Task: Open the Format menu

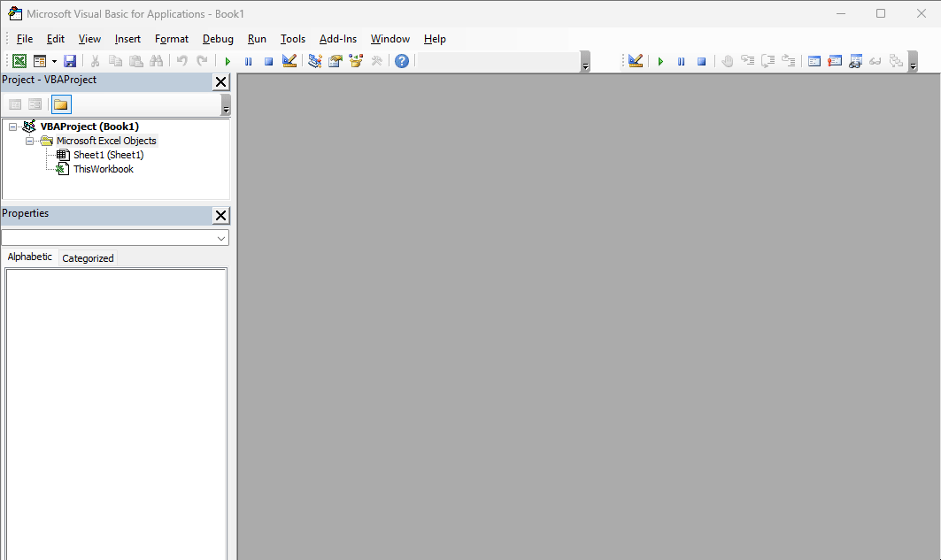Action: (172, 39)
